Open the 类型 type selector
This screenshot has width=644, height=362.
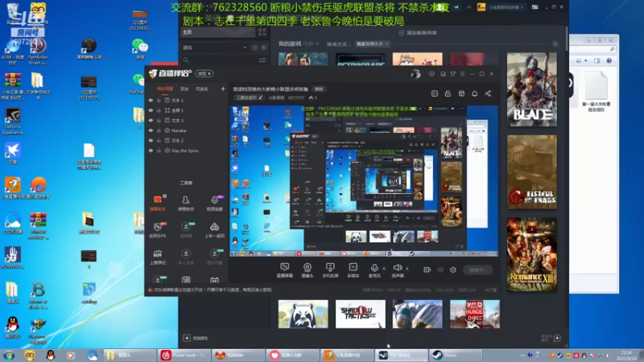204,74
